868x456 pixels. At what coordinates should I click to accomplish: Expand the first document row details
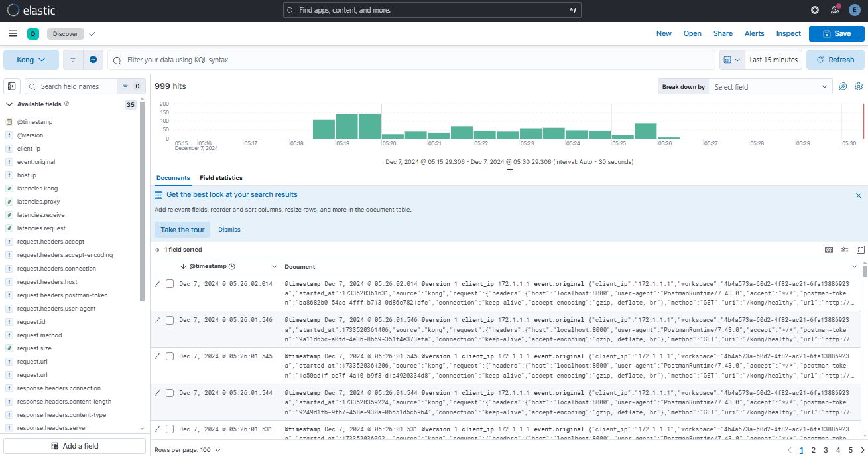pyautogui.click(x=158, y=283)
